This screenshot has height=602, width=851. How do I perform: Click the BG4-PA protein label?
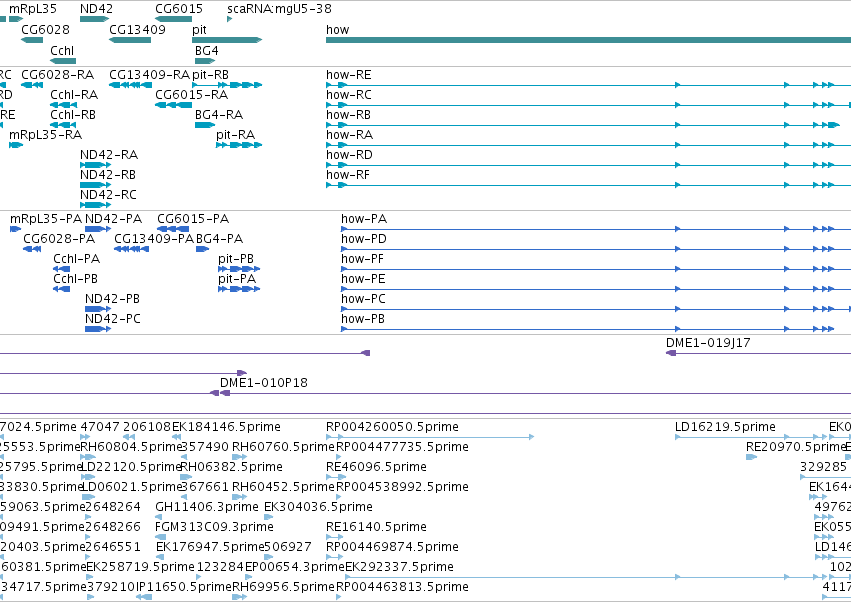219,239
